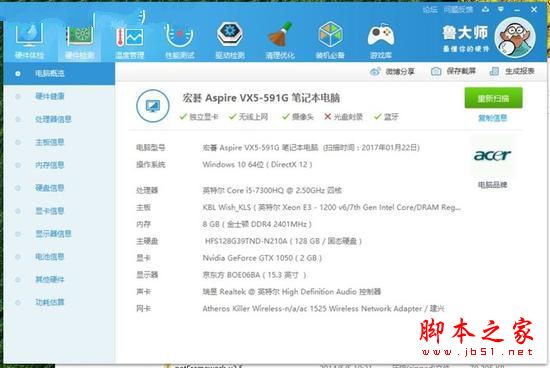Click the acer brand logo
Viewport: 550px width, 368px height.
[x=492, y=155]
